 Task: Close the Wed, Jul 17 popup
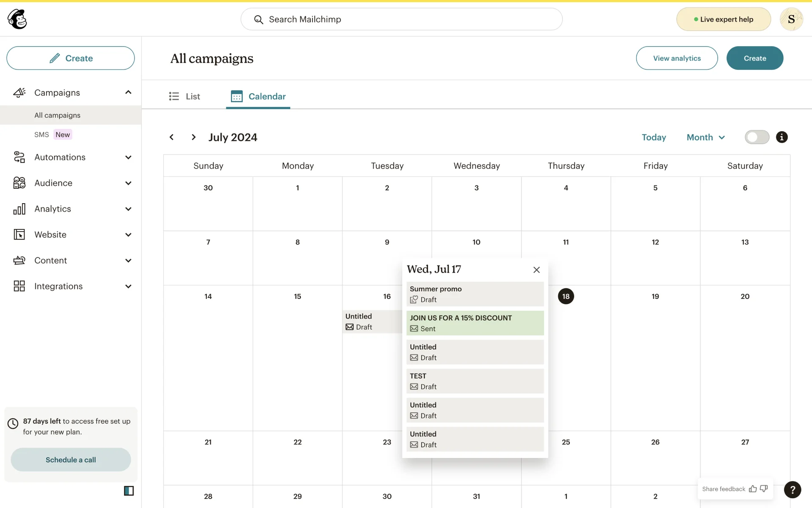coord(536,270)
